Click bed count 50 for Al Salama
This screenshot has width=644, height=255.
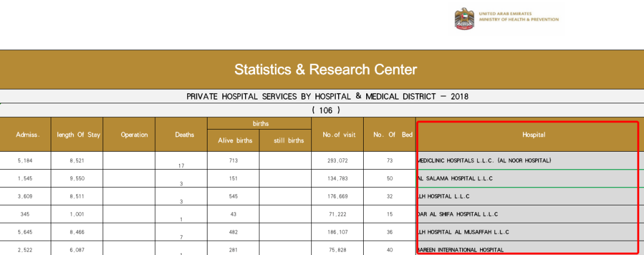389,179
